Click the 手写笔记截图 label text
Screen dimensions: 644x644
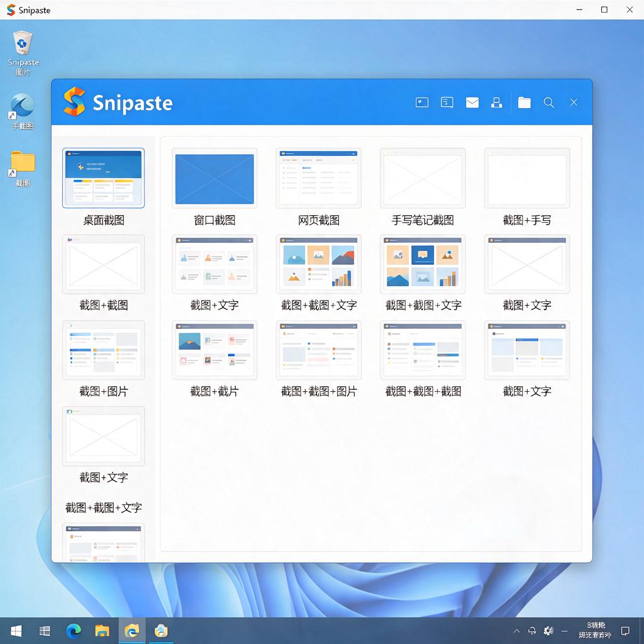pos(423,220)
